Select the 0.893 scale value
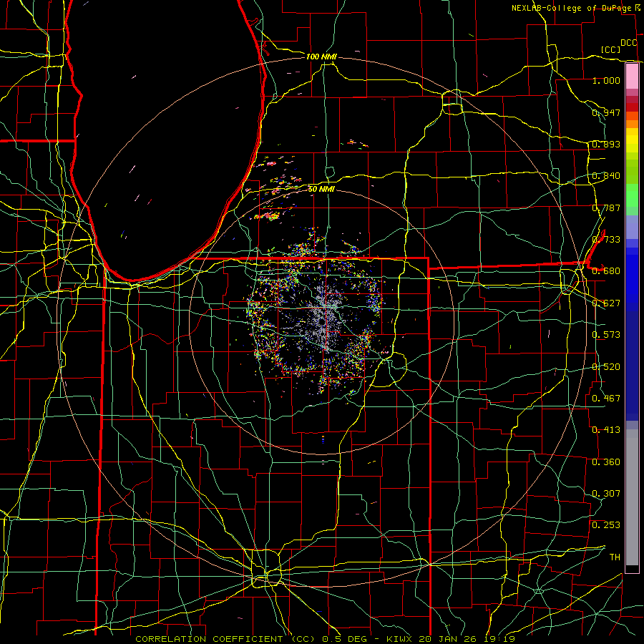This screenshot has width=644, height=644. coord(606,144)
